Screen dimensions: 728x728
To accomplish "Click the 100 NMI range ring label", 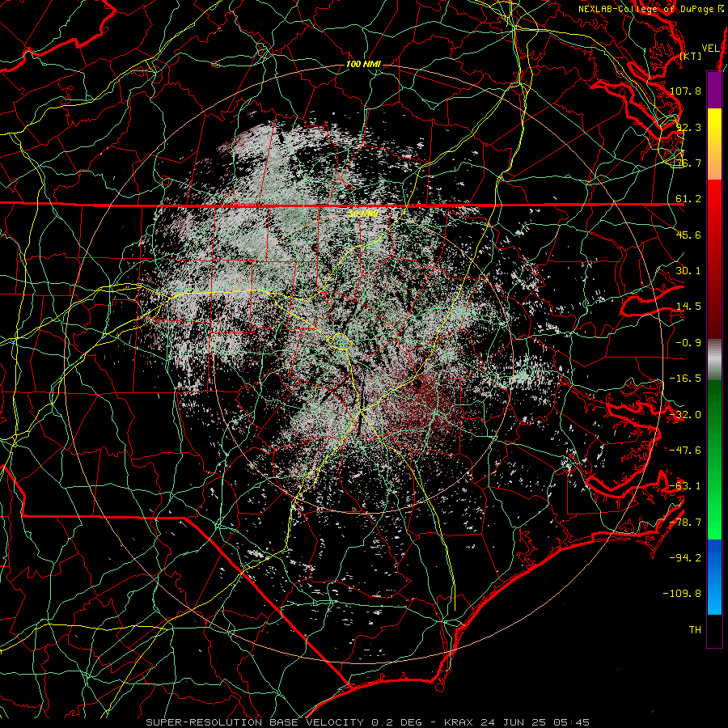I will [363, 64].
